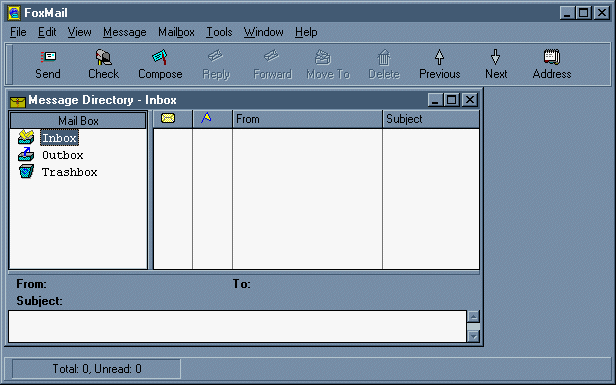Screen dimensions: 616x385
Task: Check for new mail via Check icon
Action: click(x=104, y=57)
